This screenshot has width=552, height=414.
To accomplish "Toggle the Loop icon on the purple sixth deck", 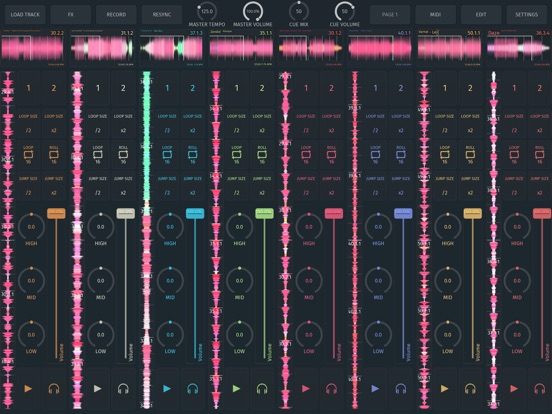I will (x=375, y=155).
